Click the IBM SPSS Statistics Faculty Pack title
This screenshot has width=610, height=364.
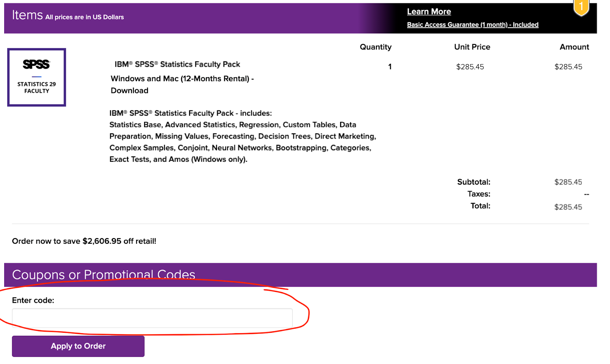click(x=177, y=64)
